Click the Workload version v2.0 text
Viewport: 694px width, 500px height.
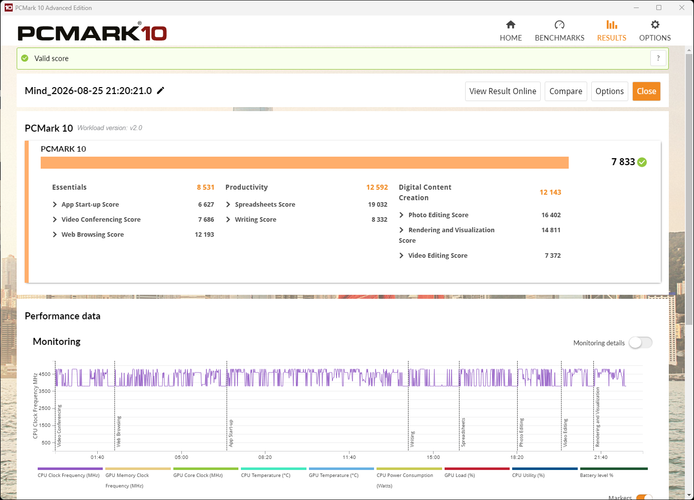pos(110,128)
